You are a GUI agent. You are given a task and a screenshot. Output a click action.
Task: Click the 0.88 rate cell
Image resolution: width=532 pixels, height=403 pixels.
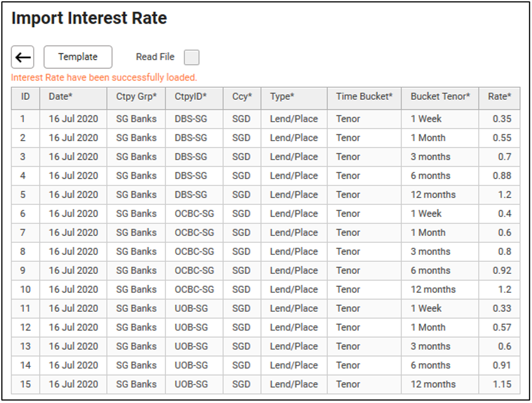click(x=502, y=176)
